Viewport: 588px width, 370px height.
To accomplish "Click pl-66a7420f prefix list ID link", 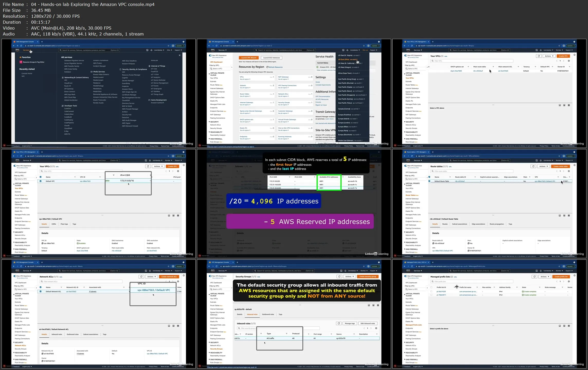I will [x=441, y=292].
